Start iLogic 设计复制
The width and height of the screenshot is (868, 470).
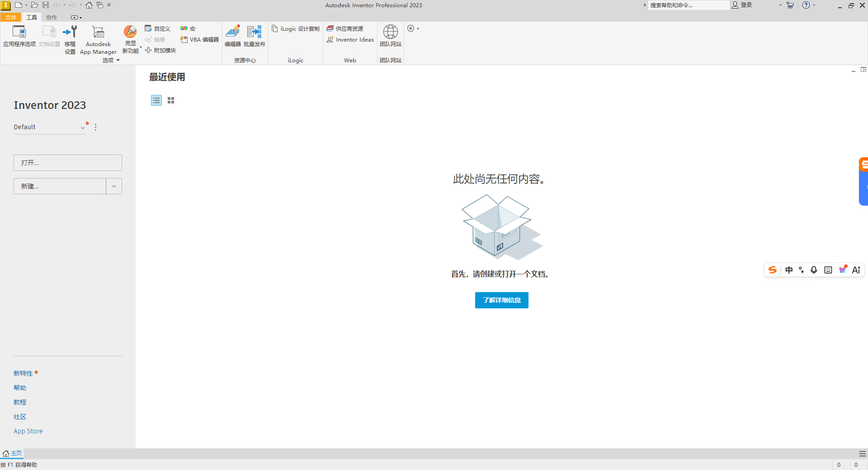[x=295, y=28]
